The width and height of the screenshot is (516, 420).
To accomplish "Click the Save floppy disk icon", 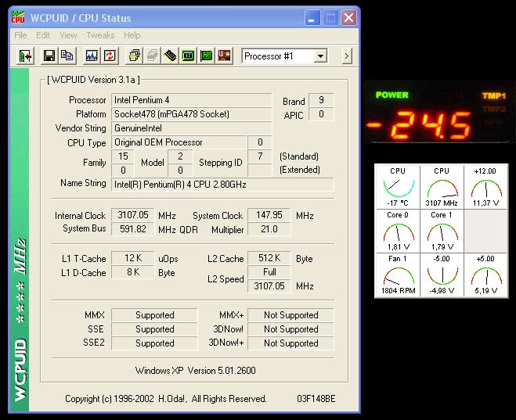I will [49, 56].
